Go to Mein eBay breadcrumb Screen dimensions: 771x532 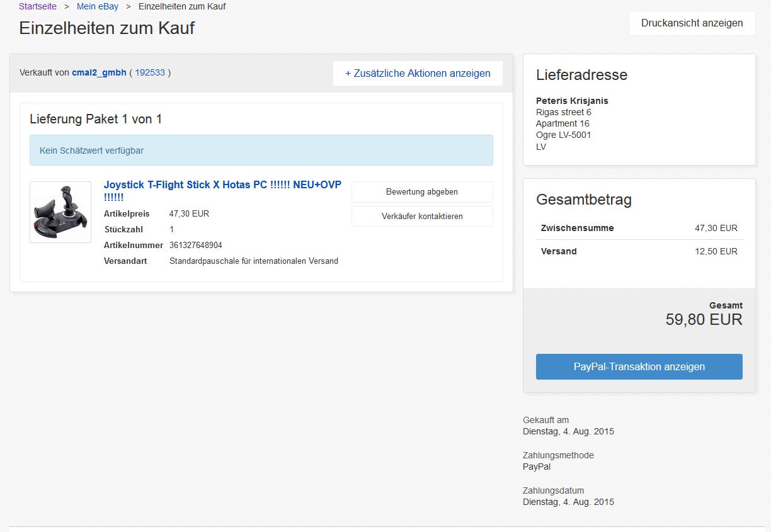point(98,6)
